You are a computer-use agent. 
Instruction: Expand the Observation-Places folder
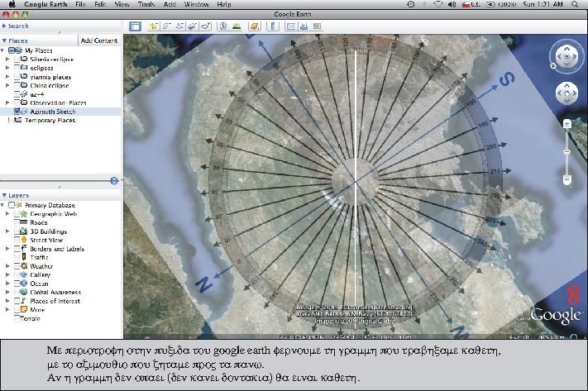pos(7,103)
